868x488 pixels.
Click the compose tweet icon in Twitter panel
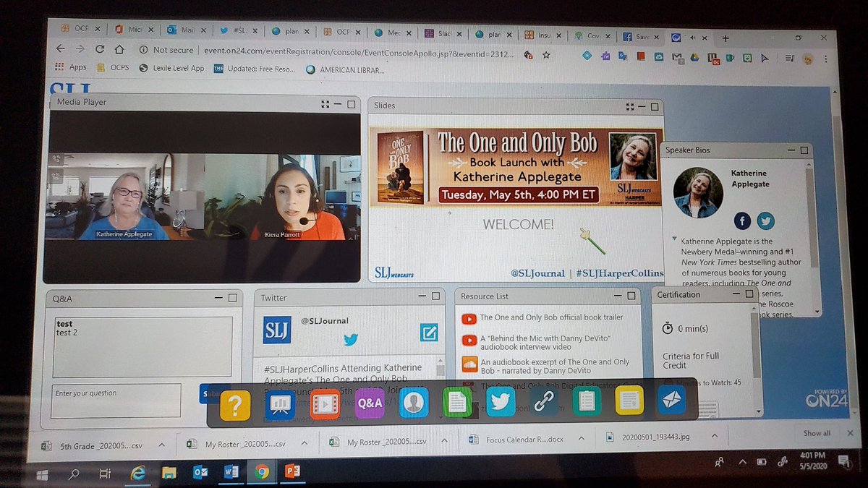429,332
